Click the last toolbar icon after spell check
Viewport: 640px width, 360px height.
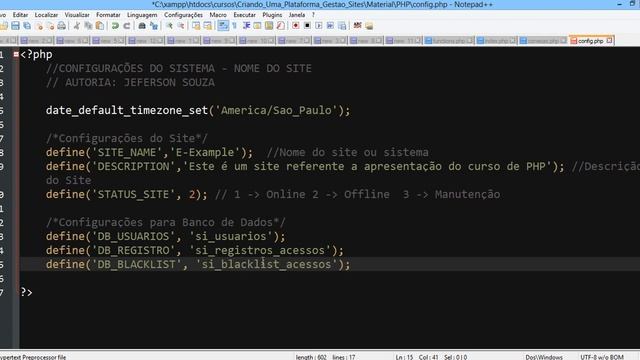(x=369, y=26)
